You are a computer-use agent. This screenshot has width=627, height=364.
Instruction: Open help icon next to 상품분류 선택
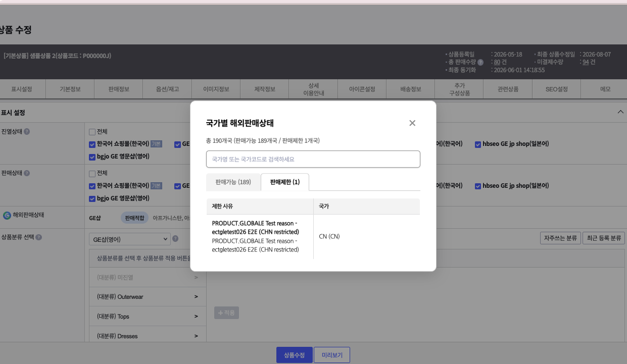point(39,237)
